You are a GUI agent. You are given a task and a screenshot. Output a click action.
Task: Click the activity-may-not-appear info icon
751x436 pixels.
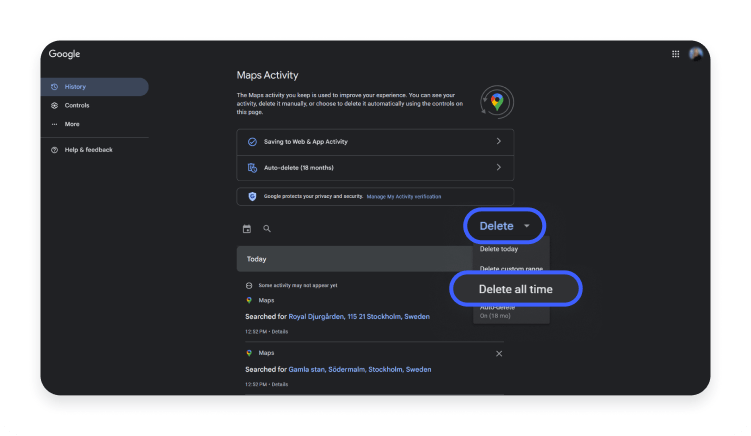pyautogui.click(x=249, y=286)
